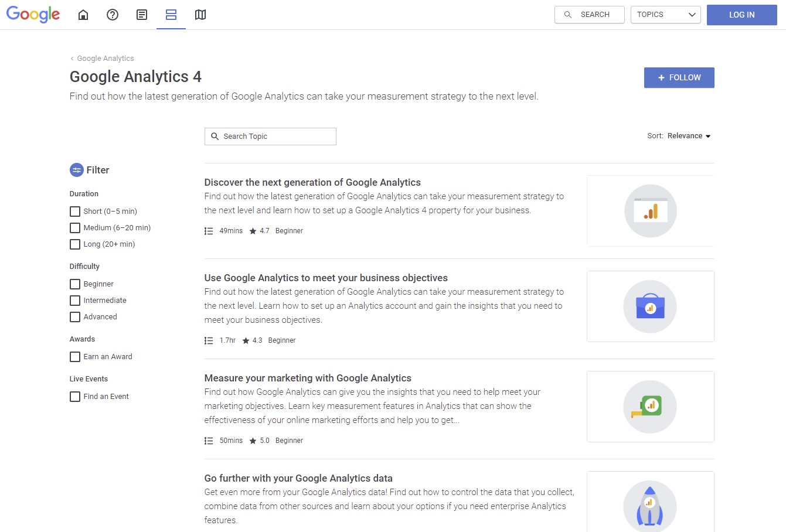Click the Awards filter heading
786x532 pixels.
(x=82, y=339)
